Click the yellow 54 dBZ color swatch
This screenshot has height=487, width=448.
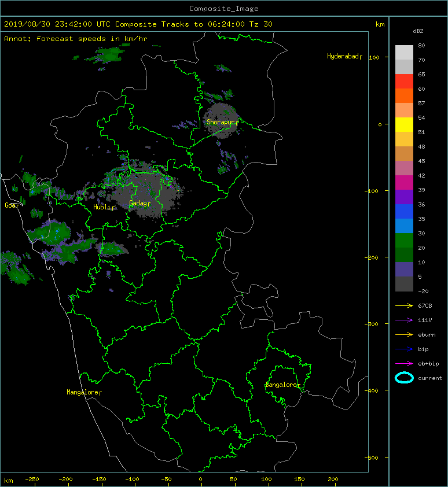[404, 125]
